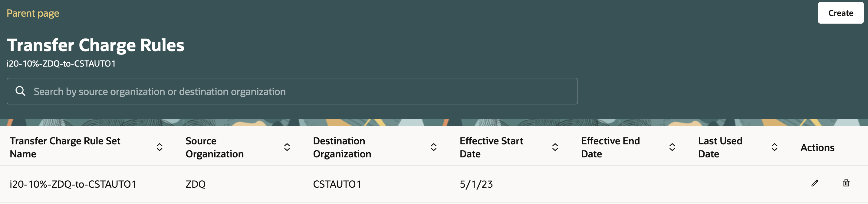Click the pencil edit icon for i20-10%-ZDQ-to-CSTAUTO1
The height and width of the screenshot is (204, 868).
click(815, 183)
